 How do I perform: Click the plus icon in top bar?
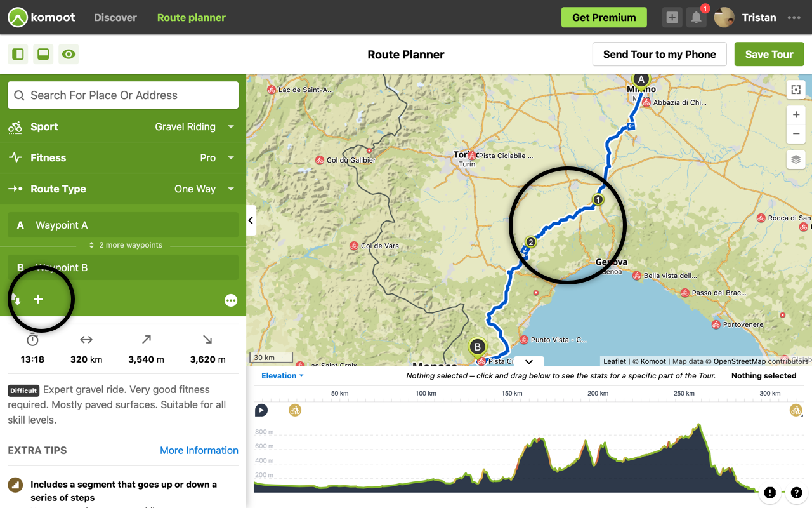click(x=672, y=17)
